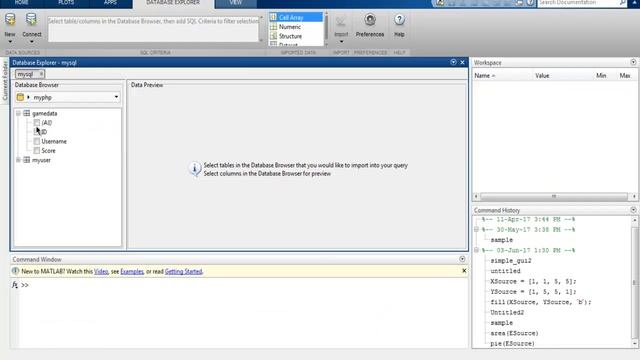The image size is (640, 360).
Task: Check the ID column checkbox
Action: coord(37,132)
